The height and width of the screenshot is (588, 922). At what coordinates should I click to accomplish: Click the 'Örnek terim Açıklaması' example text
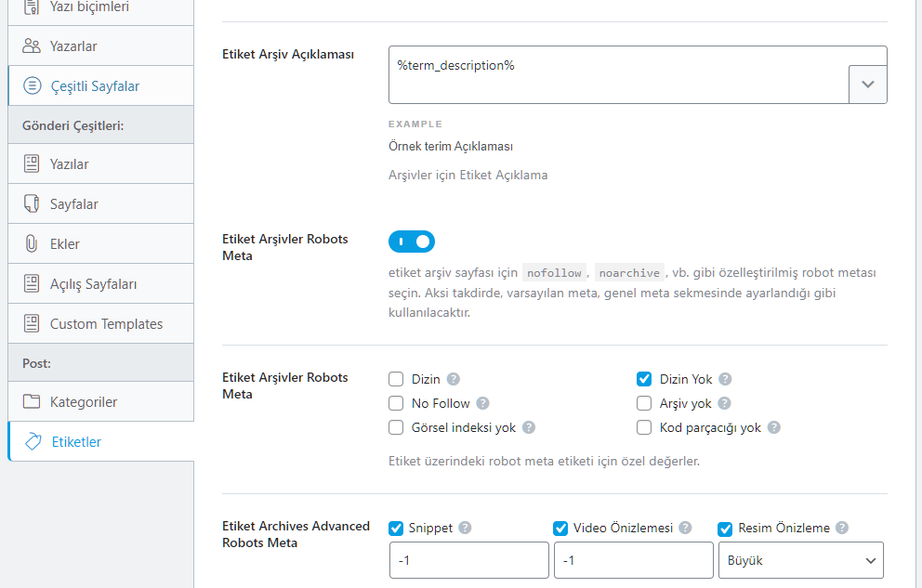(451, 146)
